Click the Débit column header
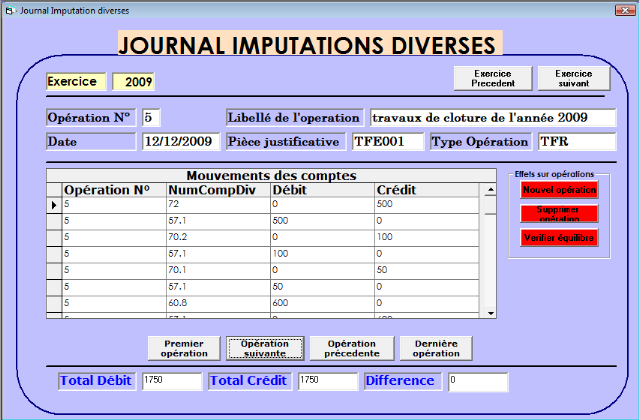The height and width of the screenshot is (420, 639). coord(322,190)
